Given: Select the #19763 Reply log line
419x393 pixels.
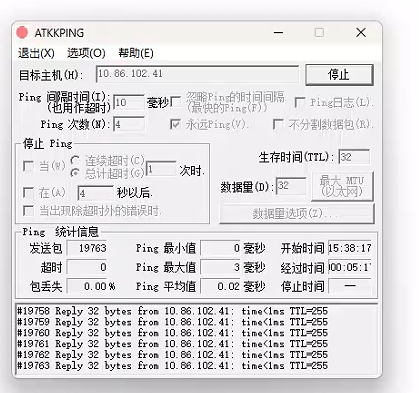Looking at the screenshot, I should 172,366.
